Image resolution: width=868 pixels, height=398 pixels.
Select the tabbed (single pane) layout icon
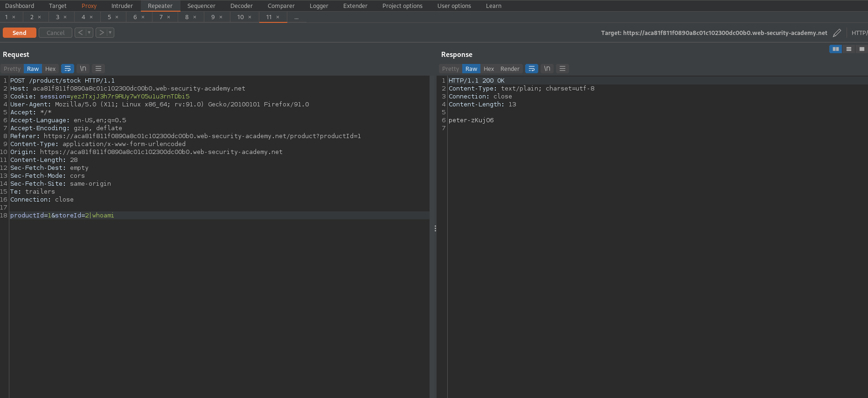coord(861,49)
